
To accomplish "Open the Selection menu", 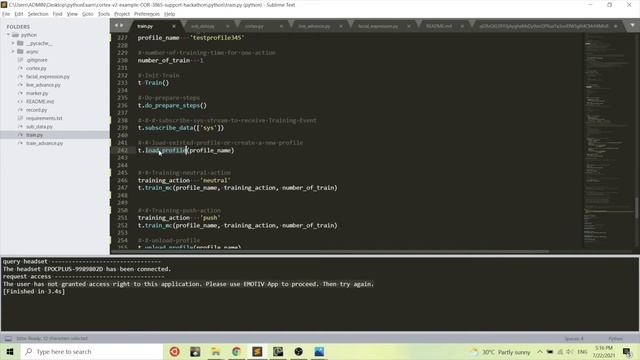I will click(x=38, y=14).
